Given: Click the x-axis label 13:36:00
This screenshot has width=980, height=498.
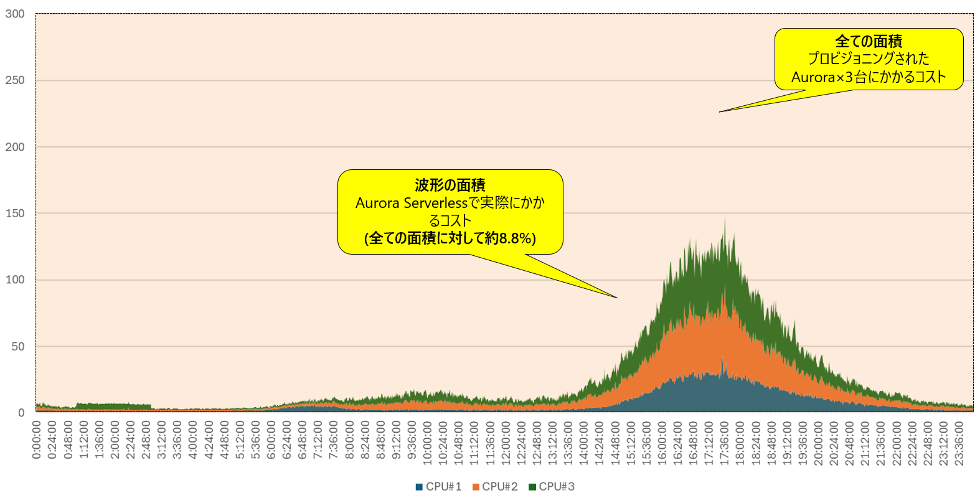Looking at the screenshot, I should [x=568, y=443].
